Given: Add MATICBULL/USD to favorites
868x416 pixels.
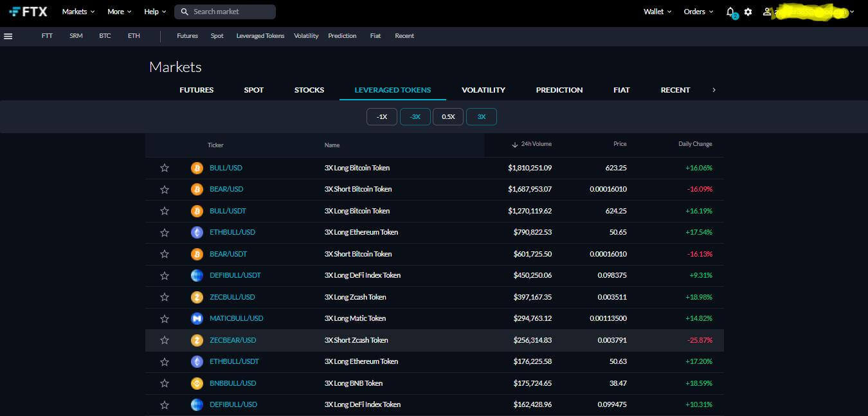Looking at the screenshot, I should [x=165, y=318].
